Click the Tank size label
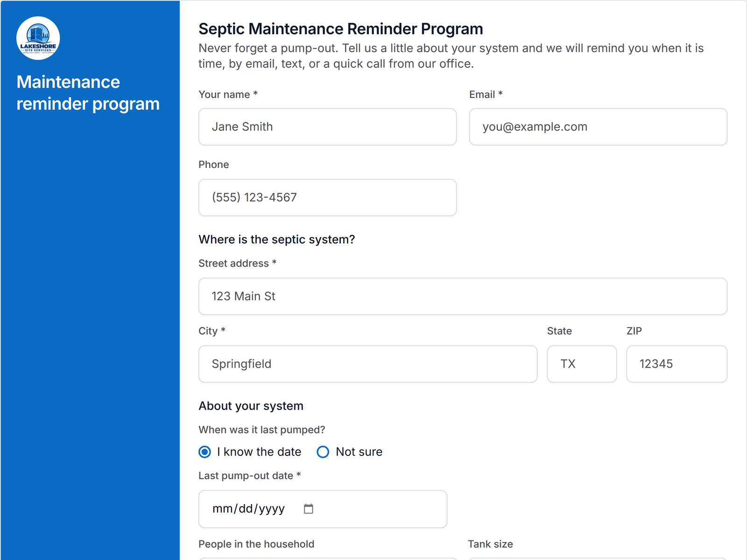This screenshot has height=560, width=747. coord(490,544)
